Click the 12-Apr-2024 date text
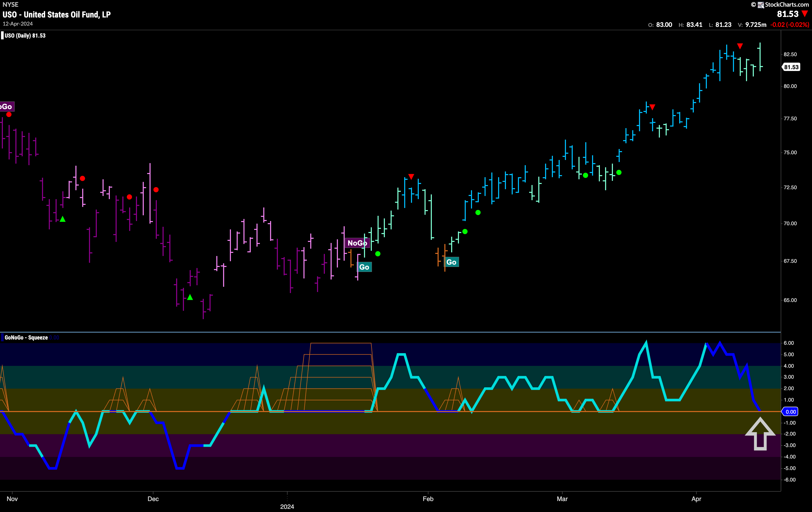 [17, 23]
